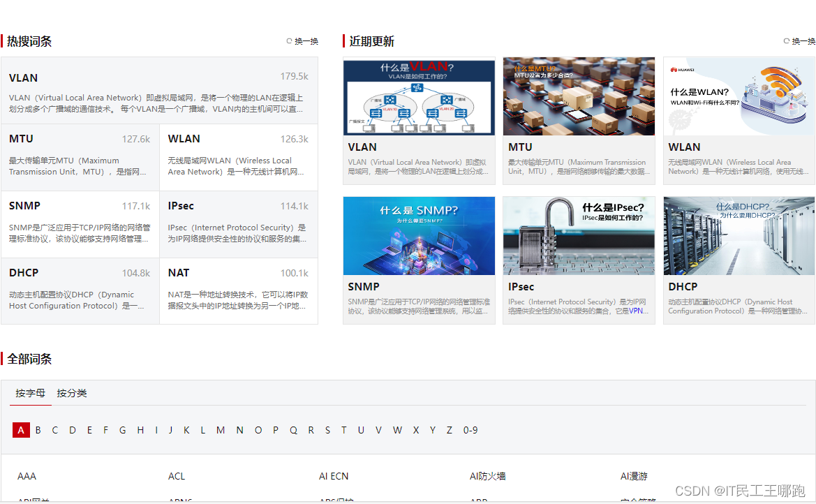Select letter B in the alphabet filter
Image resolution: width=816 pixels, height=504 pixels.
click(38, 430)
